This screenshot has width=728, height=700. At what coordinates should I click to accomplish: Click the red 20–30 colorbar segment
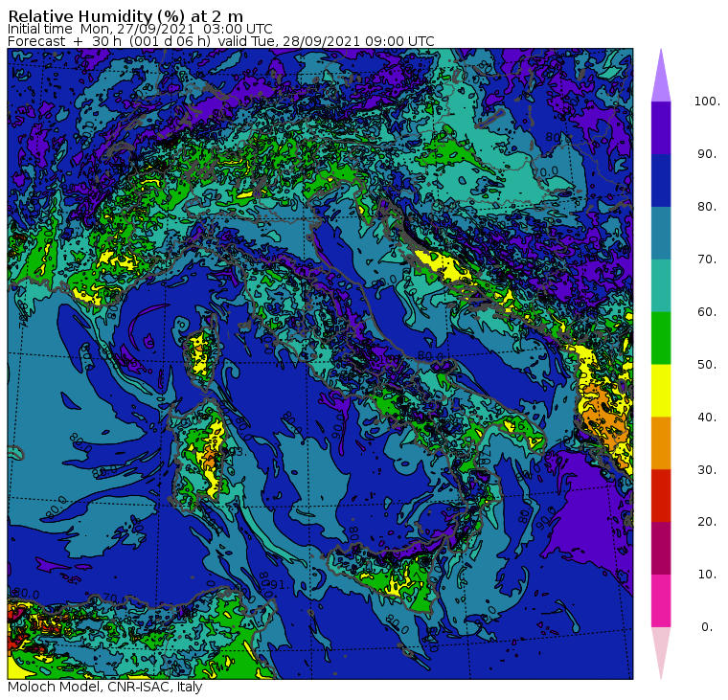(x=661, y=495)
